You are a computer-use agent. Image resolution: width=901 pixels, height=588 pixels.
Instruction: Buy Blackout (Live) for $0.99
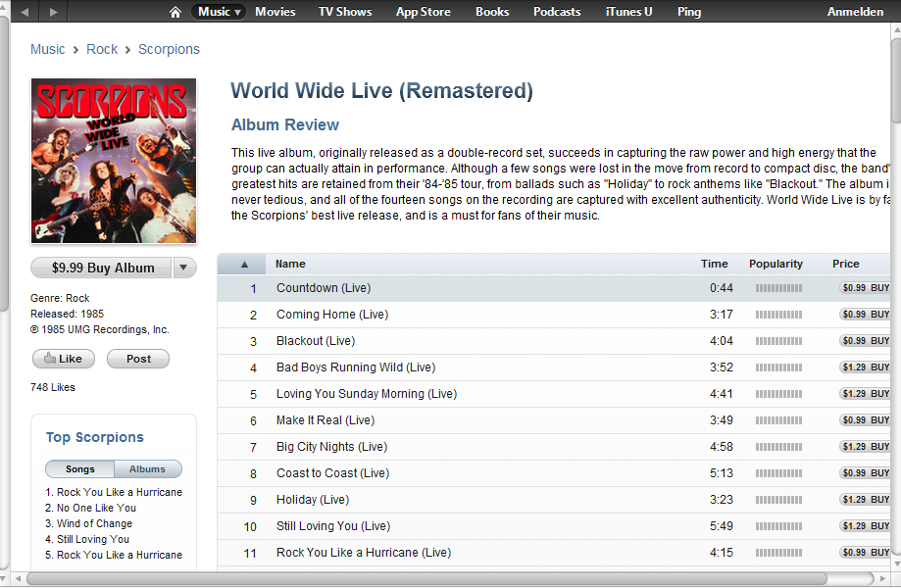[866, 340]
